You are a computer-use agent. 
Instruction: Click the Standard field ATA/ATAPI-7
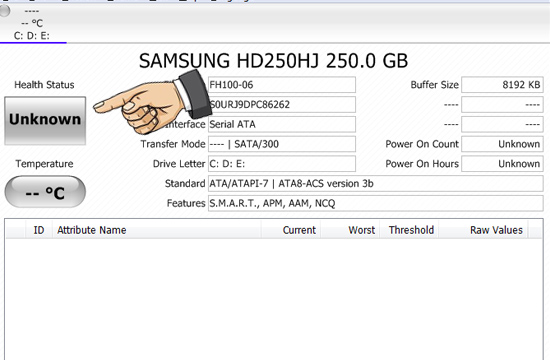click(376, 184)
